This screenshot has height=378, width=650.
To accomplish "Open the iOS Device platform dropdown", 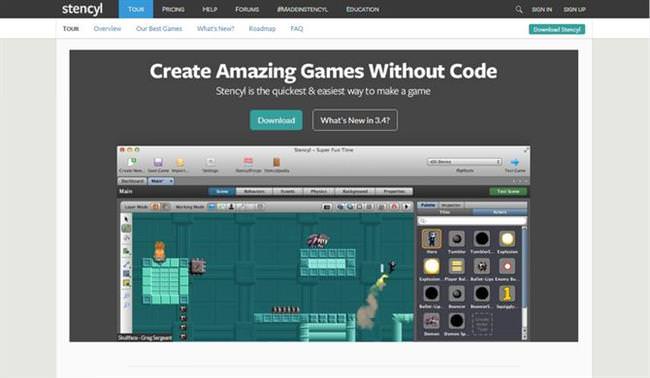I will (464, 162).
